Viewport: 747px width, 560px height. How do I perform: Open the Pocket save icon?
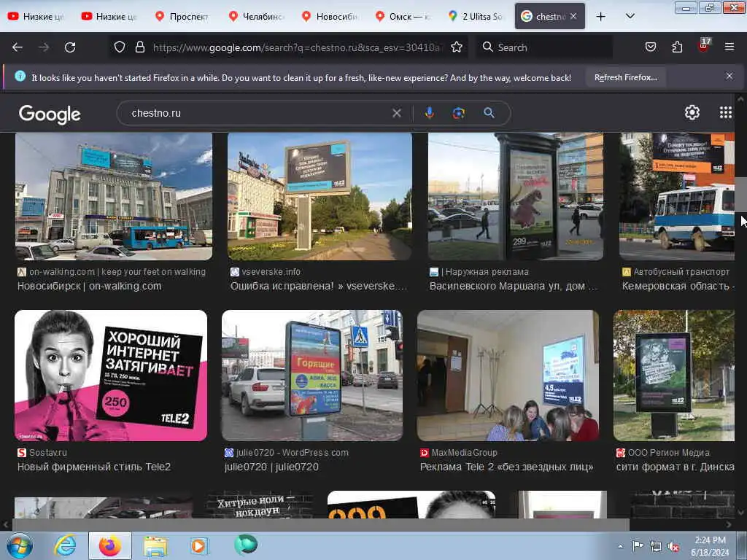650,47
